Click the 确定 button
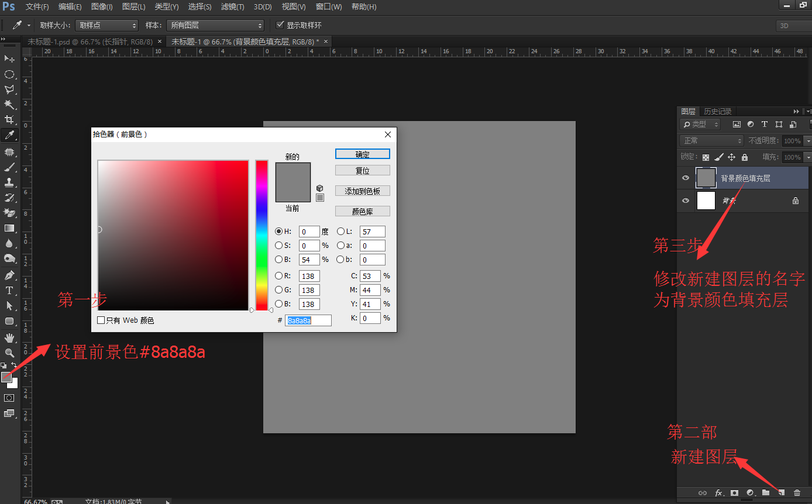The image size is (812, 504). [x=363, y=154]
